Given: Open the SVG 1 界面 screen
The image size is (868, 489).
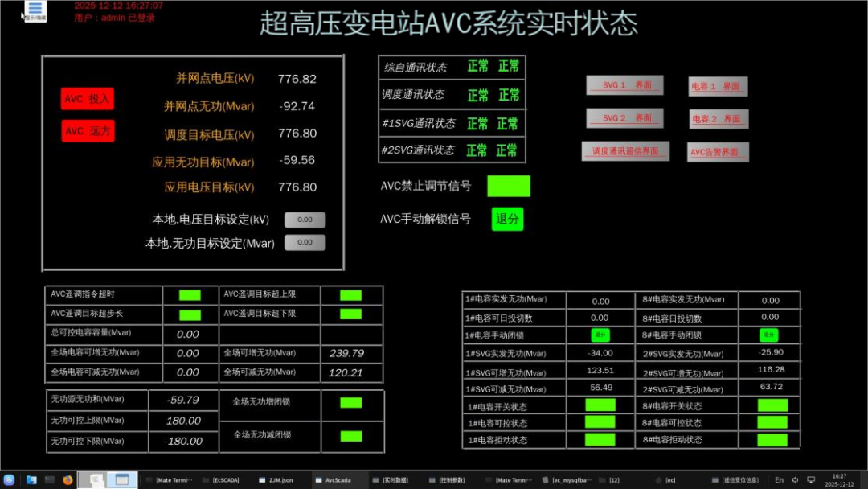Looking at the screenshot, I should pos(624,85).
